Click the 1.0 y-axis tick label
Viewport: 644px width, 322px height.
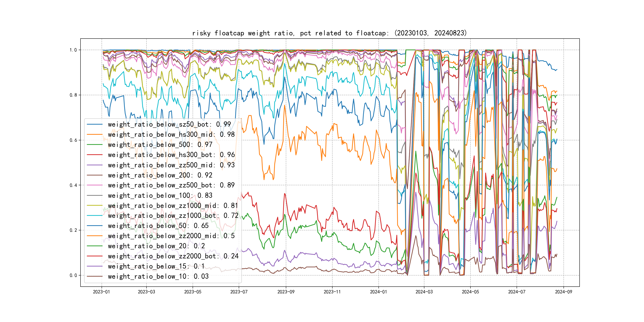click(73, 50)
